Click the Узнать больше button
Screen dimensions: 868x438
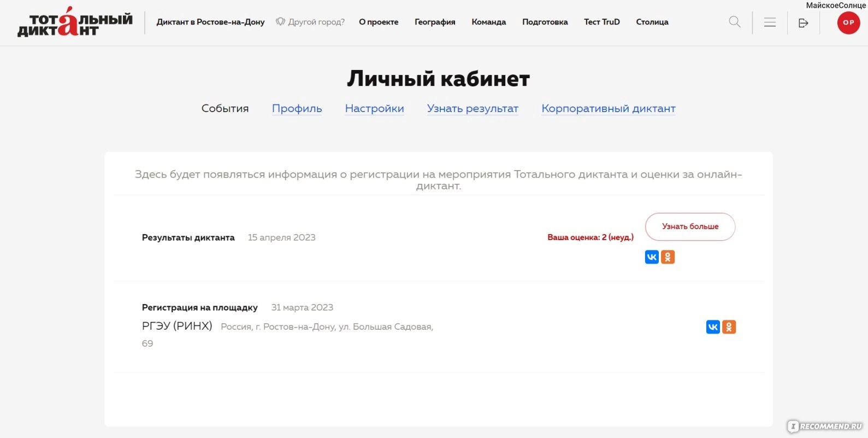coord(690,226)
